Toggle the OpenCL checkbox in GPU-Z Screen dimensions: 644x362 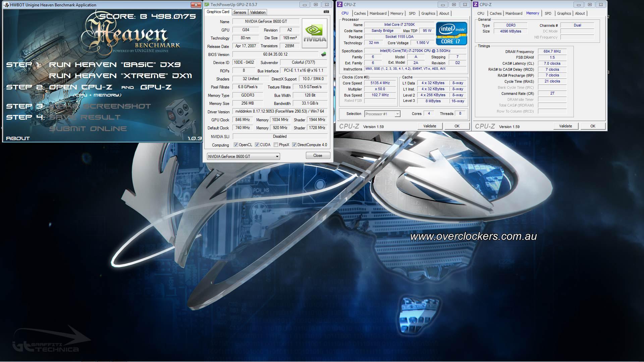click(236, 145)
